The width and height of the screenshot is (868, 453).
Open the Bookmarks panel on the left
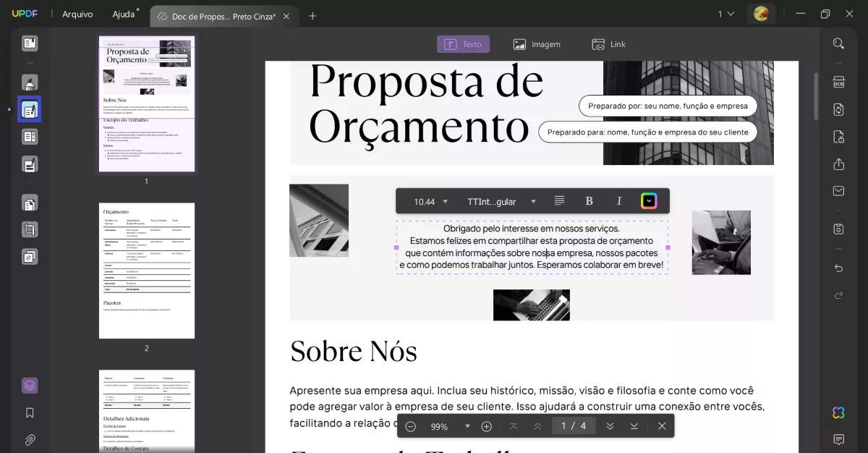(x=30, y=412)
